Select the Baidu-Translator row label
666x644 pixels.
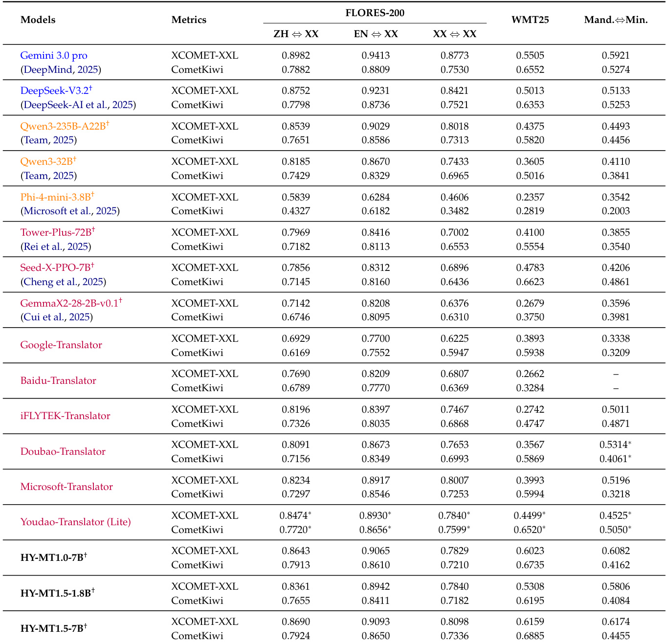58,381
